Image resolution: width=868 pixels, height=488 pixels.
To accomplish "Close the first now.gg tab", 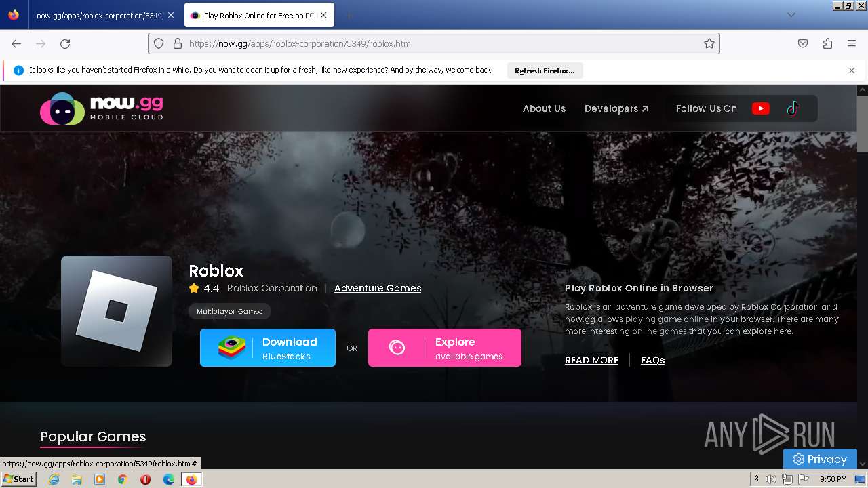I will point(170,15).
